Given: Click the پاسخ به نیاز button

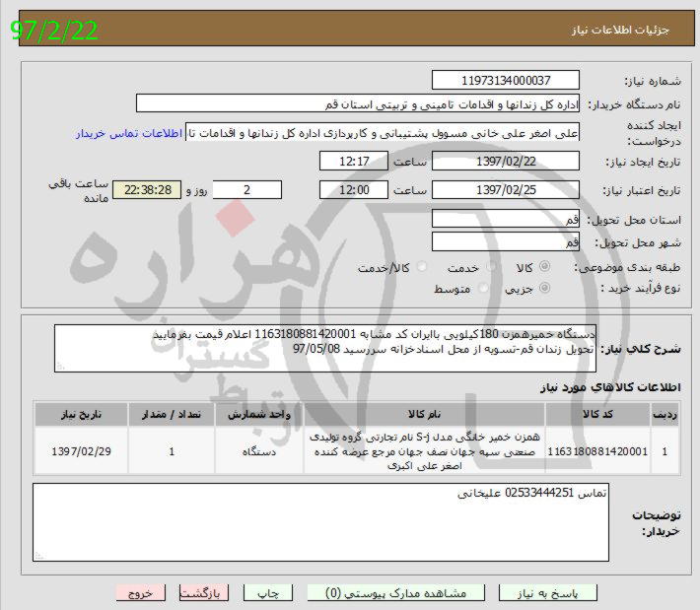Looking at the screenshot, I should (x=548, y=593).
